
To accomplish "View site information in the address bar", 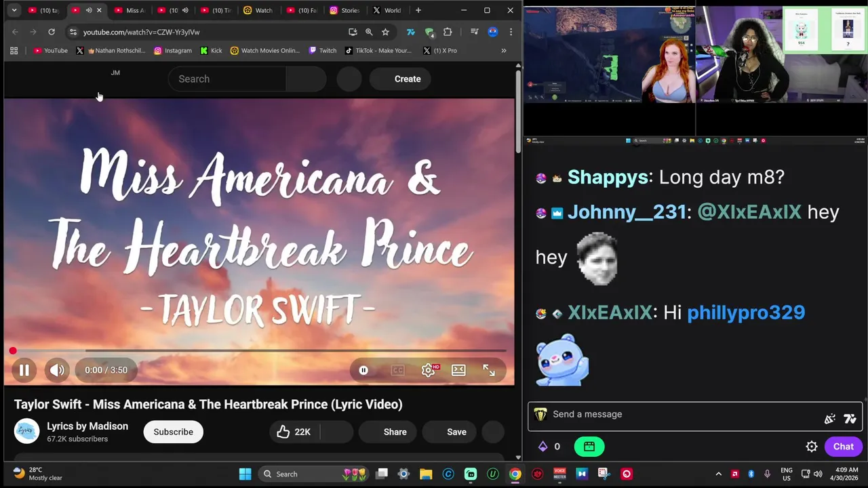I will tap(73, 32).
